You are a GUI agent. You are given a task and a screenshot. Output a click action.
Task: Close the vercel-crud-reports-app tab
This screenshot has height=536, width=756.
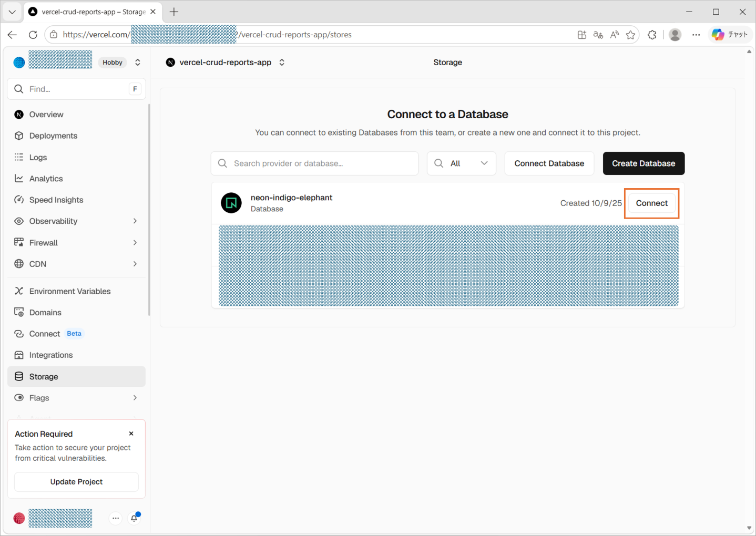click(153, 12)
